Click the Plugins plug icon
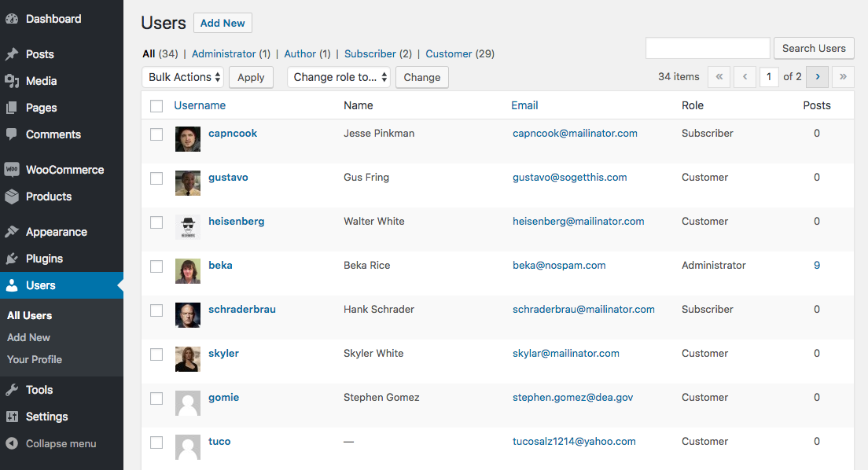This screenshot has width=868, height=470. [12, 259]
